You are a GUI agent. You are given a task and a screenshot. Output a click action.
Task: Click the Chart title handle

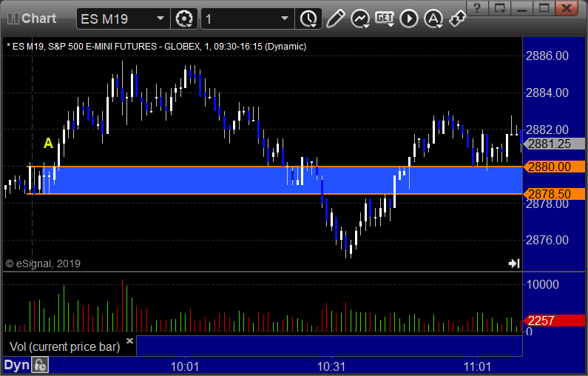click(x=32, y=19)
